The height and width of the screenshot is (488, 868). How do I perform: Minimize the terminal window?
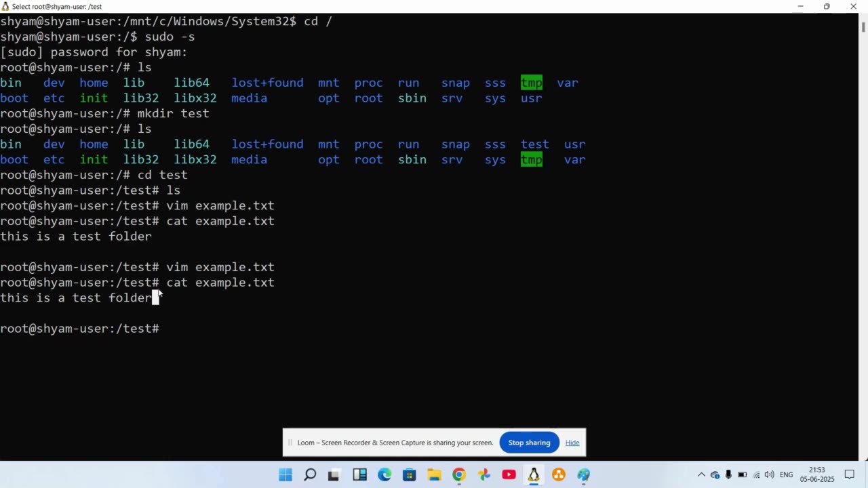tap(800, 6)
